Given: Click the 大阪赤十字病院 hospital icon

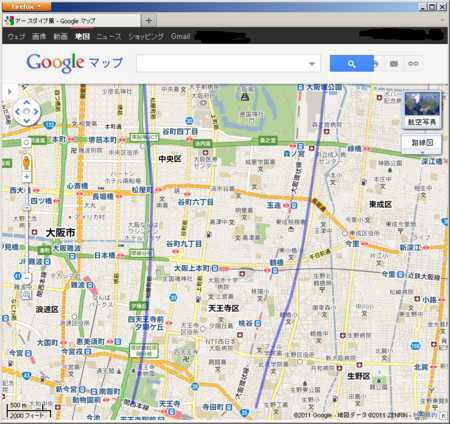Looking at the screenshot, I should coord(242,274).
